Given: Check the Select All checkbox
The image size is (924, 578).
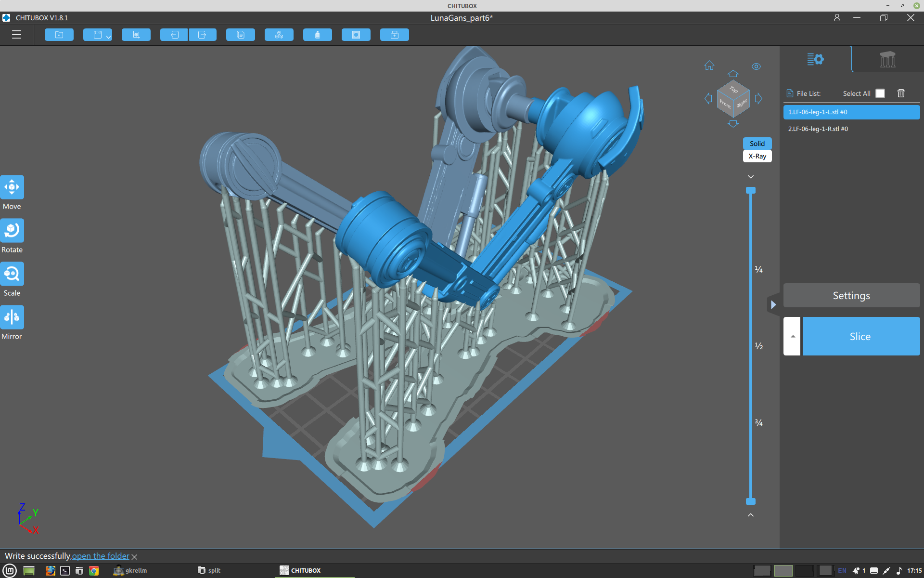Looking at the screenshot, I should coord(880,93).
